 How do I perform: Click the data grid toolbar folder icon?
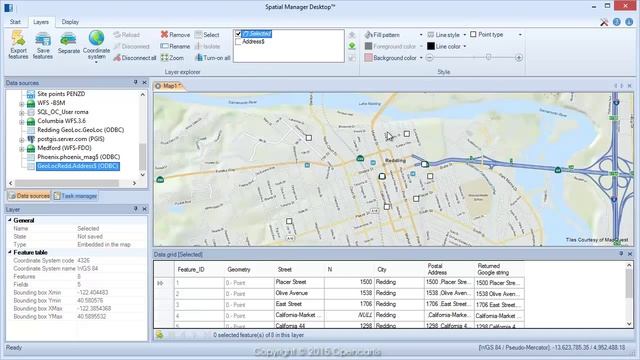coord(159,335)
